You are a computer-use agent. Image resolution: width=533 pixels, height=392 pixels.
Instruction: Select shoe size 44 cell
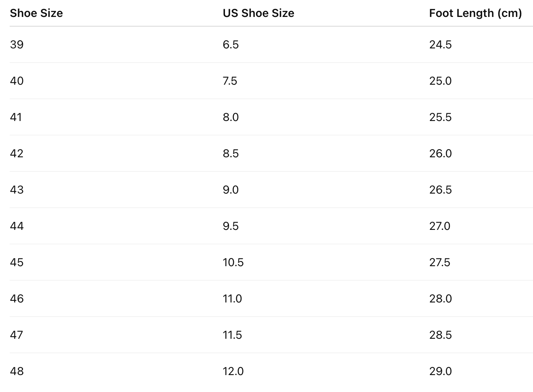coord(17,226)
